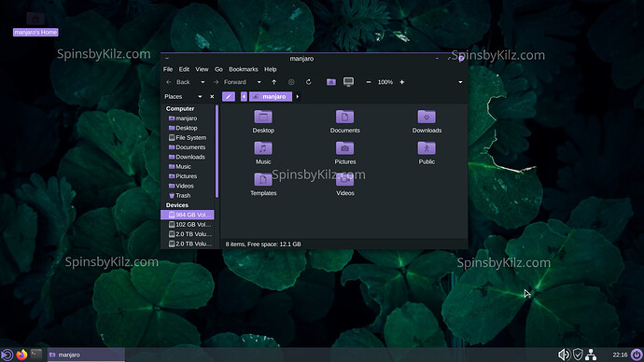Screen dimensions: 644x362
Task: Expand the Back history dropdown arrow
Action: pyautogui.click(x=203, y=82)
